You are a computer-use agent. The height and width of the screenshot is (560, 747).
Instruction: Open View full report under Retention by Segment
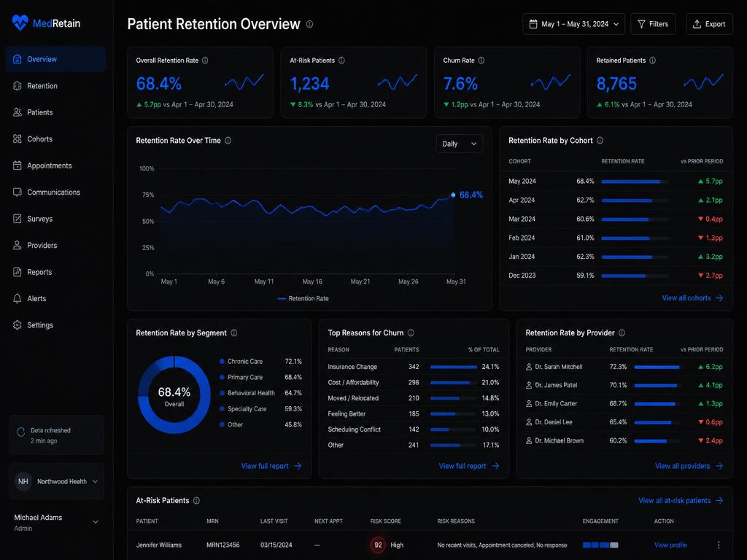click(x=271, y=466)
